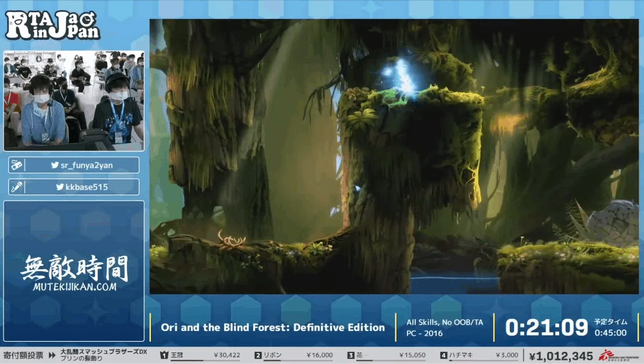The image size is (644, 364).
Task: Click the rank 1 badge beside 王冠
Action: coord(164,355)
